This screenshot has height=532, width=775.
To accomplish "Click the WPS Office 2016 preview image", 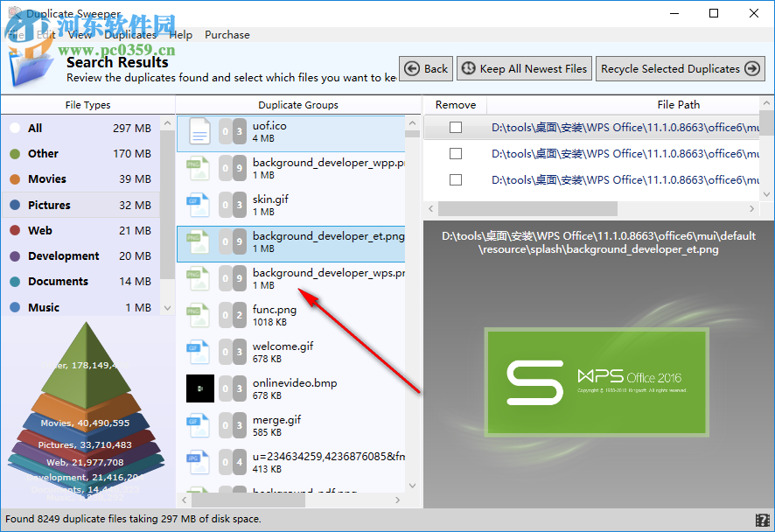I will coord(597,381).
